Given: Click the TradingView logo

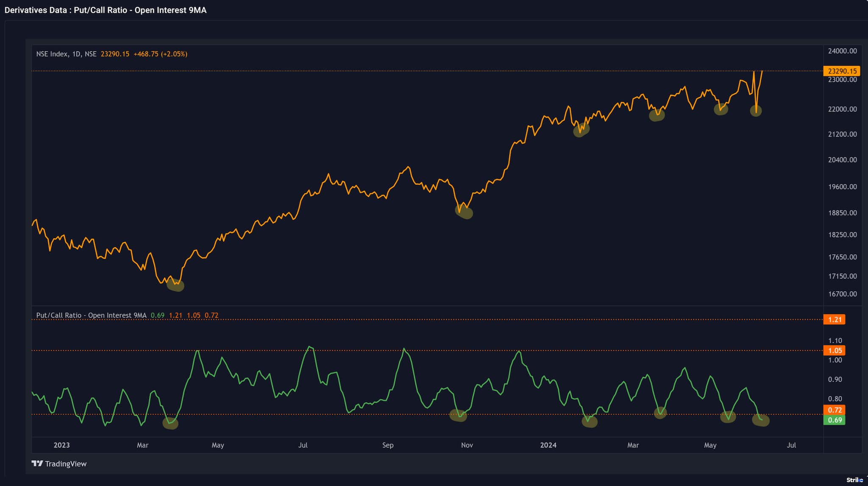Looking at the screenshot, I should point(59,464).
